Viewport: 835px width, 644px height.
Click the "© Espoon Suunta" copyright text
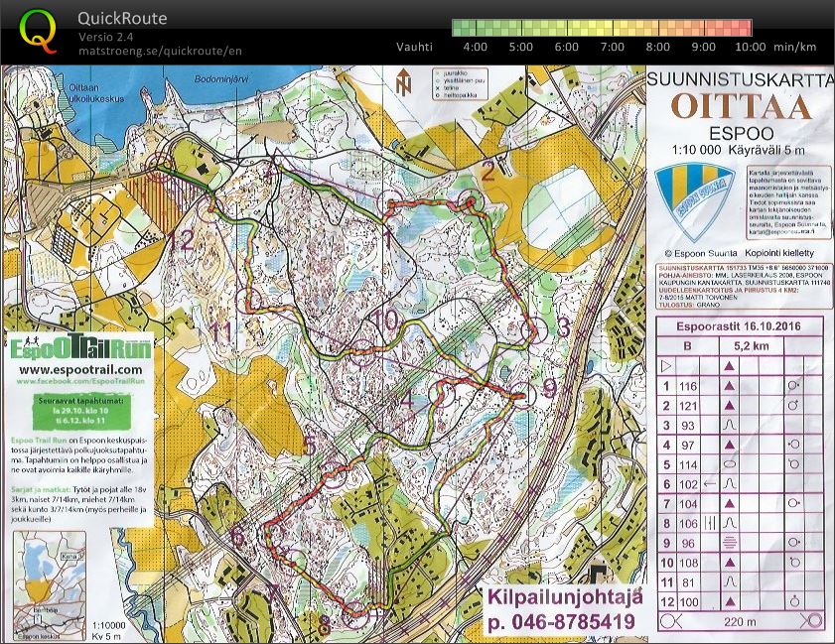(701, 253)
